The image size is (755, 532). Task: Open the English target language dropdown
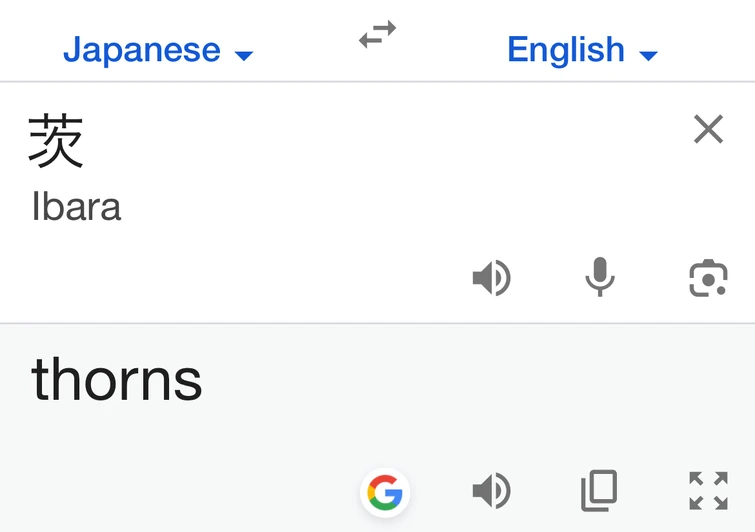582,50
